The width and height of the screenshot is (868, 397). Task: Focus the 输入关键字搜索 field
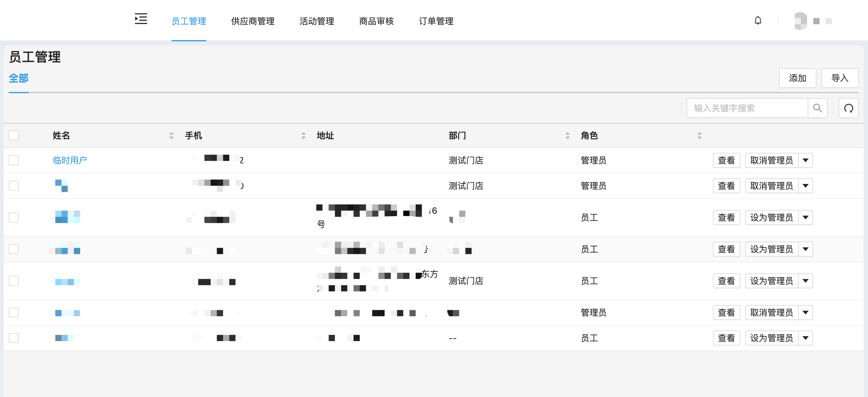click(x=746, y=108)
